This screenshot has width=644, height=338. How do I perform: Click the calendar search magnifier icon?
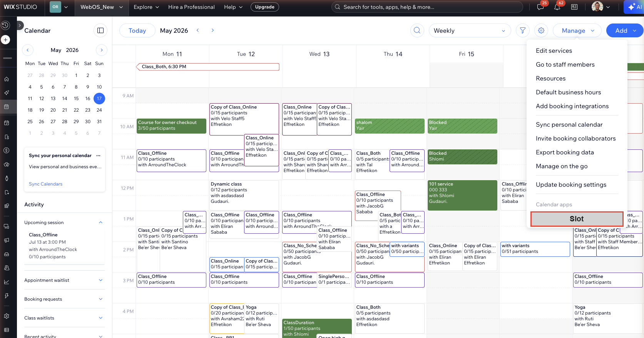(417, 30)
